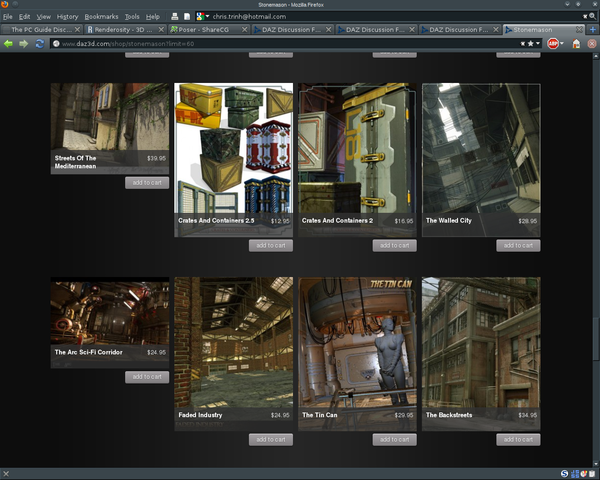Open the Faded Industry product thumbnail
This screenshot has width=600, height=480.
(x=233, y=342)
